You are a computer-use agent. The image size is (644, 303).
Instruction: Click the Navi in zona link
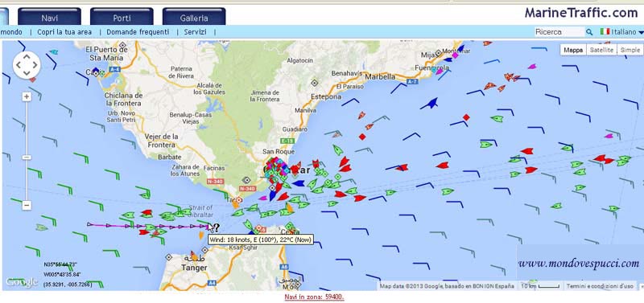pyautogui.click(x=314, y=297)
